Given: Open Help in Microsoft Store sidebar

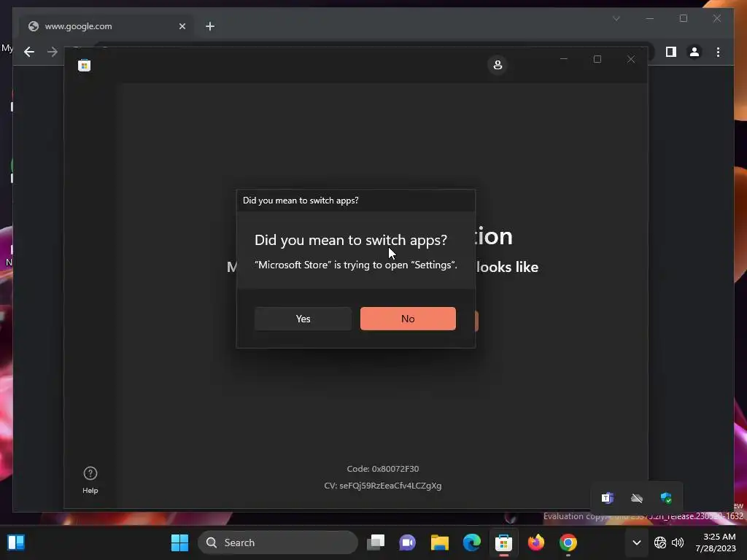Looking at the screenshot, I should (x=90, y=480).
